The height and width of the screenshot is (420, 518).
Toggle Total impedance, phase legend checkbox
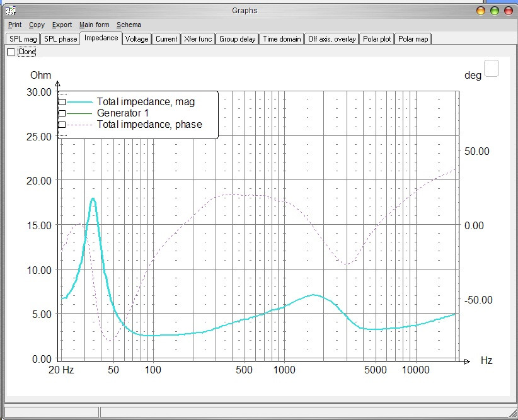coord(62,125)
